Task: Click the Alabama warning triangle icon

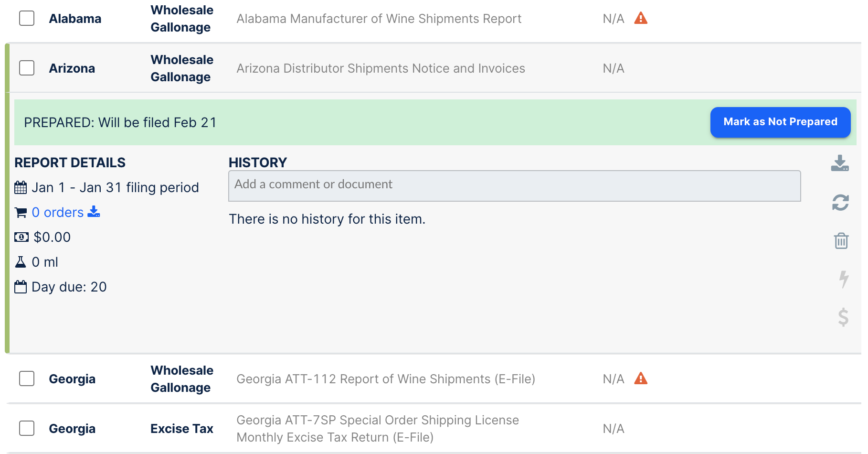Action: click(x=641, y=19)
